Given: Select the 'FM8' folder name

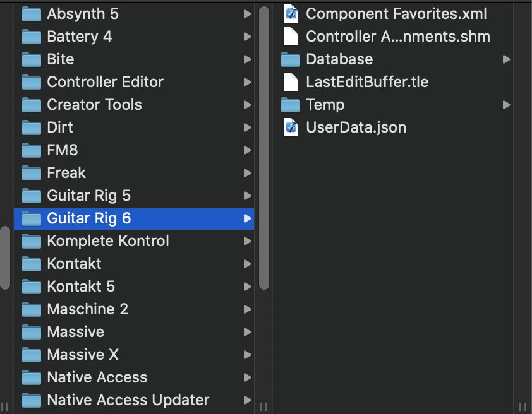Looking at the screenshot, I should point(63,150).
